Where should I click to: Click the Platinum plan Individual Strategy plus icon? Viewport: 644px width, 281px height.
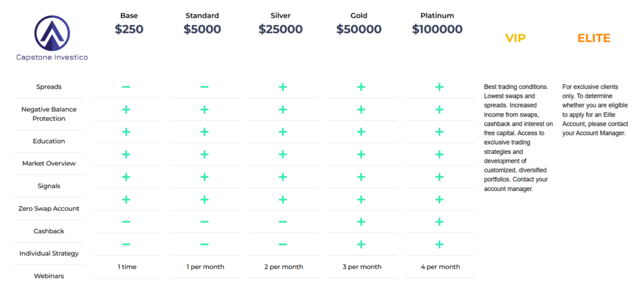coord(439,245)
